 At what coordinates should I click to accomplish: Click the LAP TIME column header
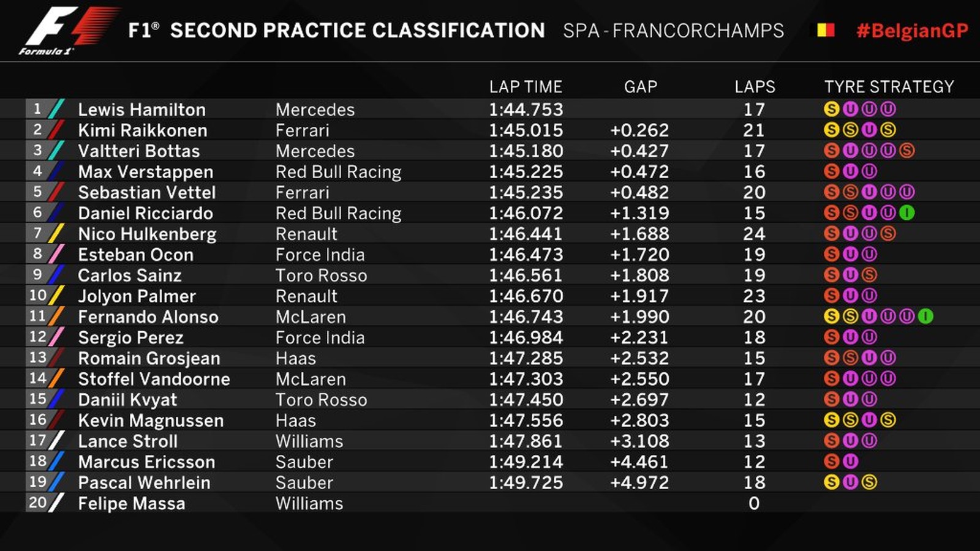[x=526, y=87]
